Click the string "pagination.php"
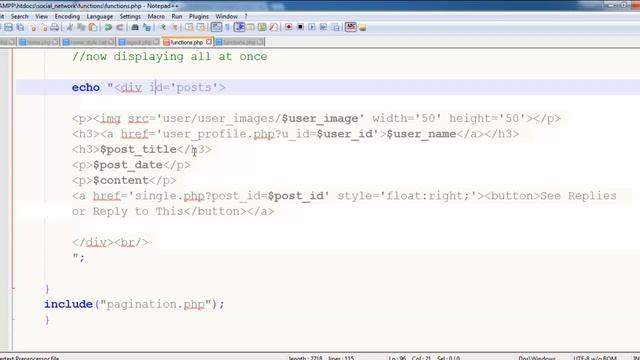 (156, 304)
